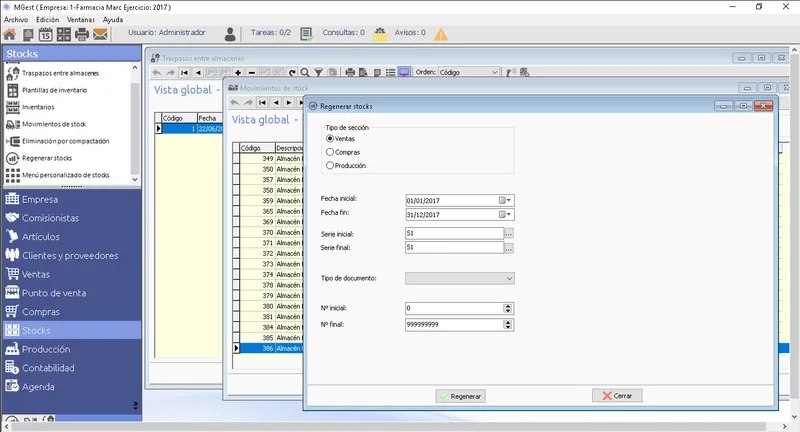Open the Fecha inicial date picker dropdown

pyautogui.click(x=505, y=200)
